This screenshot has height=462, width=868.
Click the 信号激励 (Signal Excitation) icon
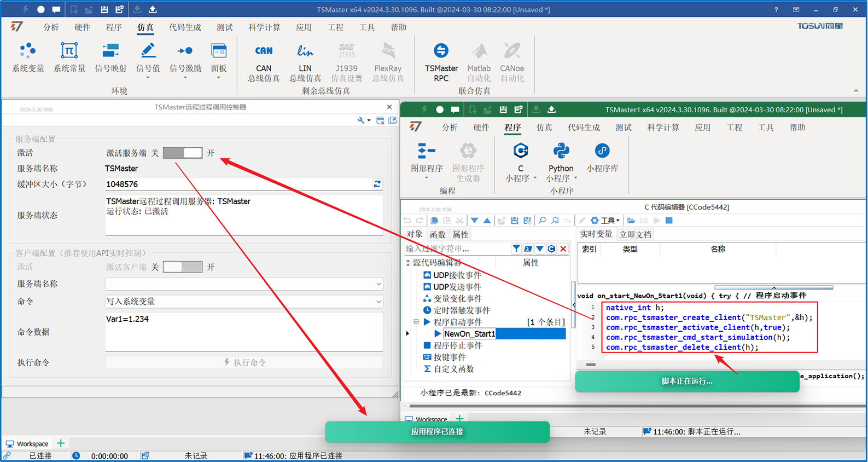pos(185,51)
